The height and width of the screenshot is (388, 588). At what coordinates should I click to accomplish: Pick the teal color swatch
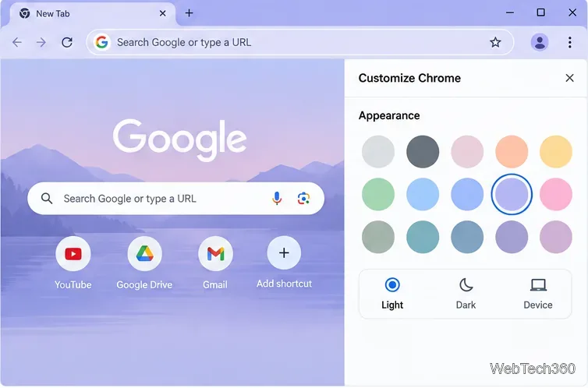coord(423,237)
